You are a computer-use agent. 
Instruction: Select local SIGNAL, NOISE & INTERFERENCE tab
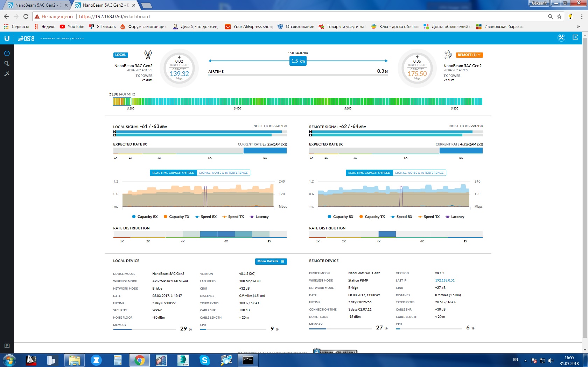pos(223,173)
